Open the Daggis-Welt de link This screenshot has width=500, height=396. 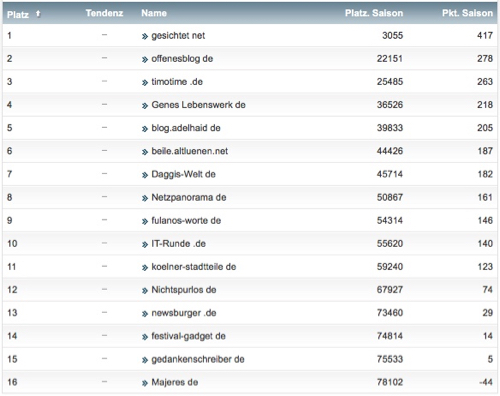point(184,174)
